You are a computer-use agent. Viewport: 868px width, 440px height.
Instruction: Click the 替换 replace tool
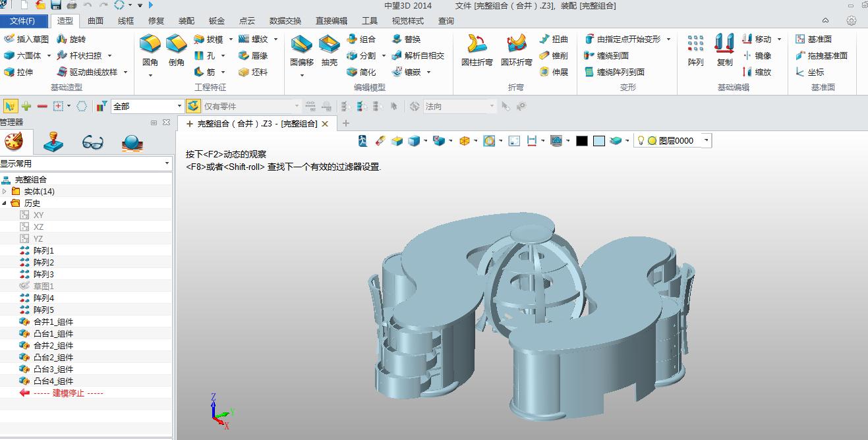pos(406,40)
